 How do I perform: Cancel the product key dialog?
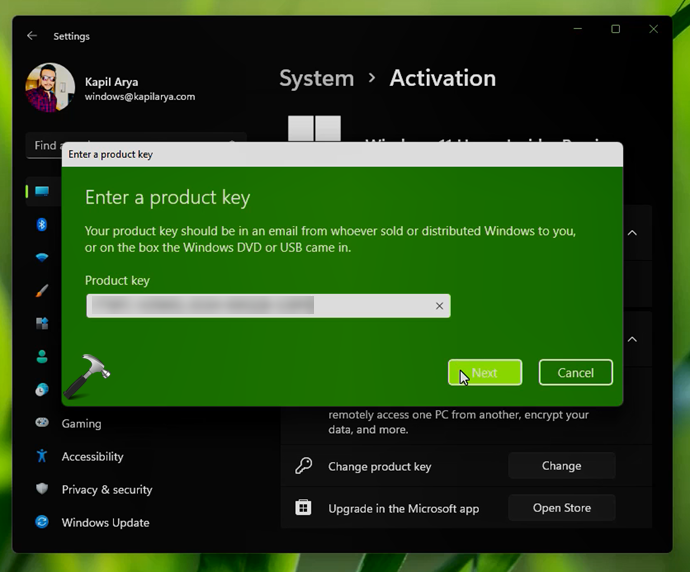(575, 373)
